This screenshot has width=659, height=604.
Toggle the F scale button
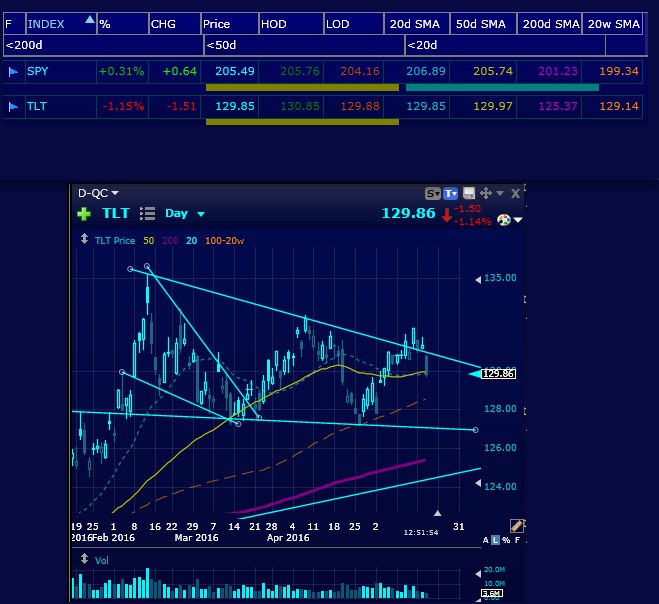517,540
